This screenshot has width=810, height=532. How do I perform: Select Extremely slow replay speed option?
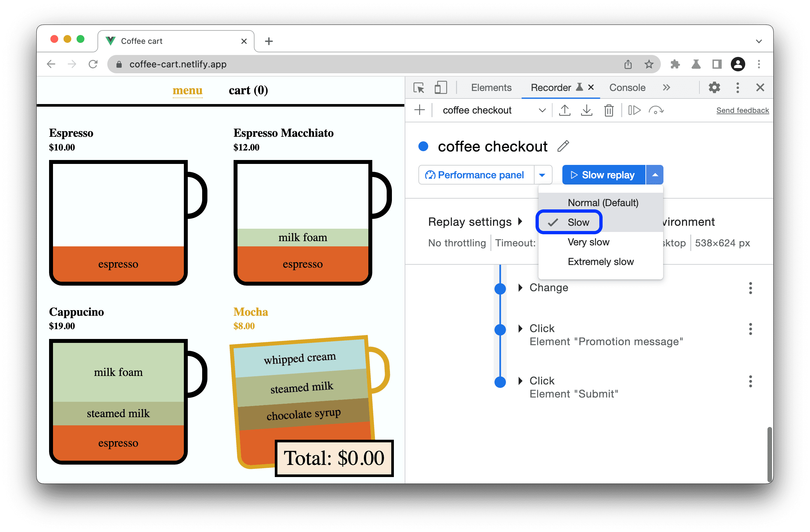[x=601, y=262]
